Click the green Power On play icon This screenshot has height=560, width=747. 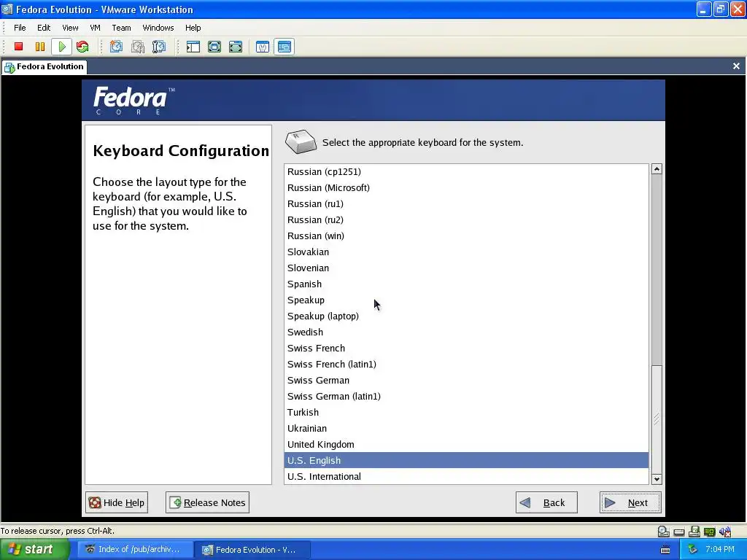[62, 47]
